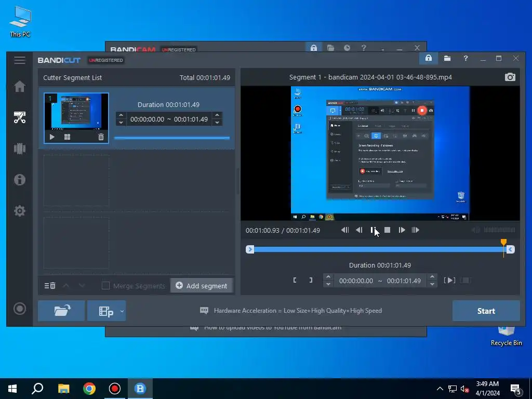Click the Hardware Acceleration tip text
Screen dimensions: 532x399
coord(298,311)
